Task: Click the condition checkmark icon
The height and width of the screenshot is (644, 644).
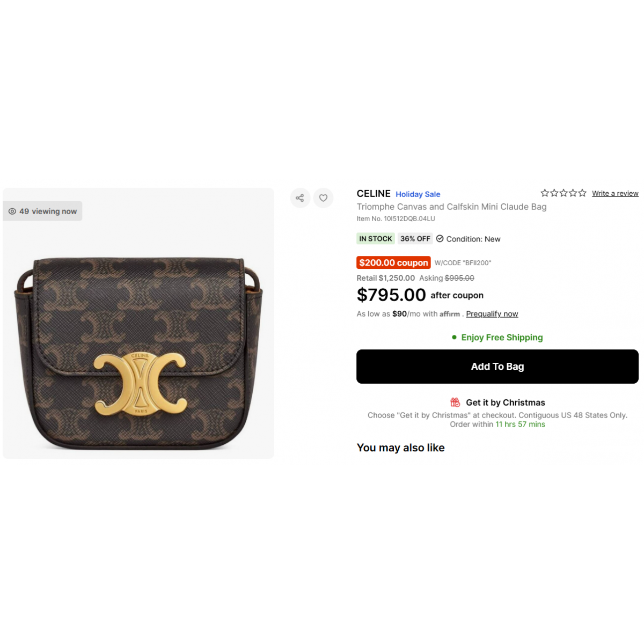Action: 440,239
